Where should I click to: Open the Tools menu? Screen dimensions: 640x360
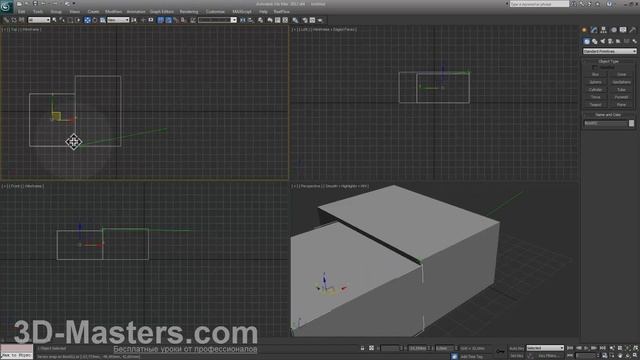point(38,11)
